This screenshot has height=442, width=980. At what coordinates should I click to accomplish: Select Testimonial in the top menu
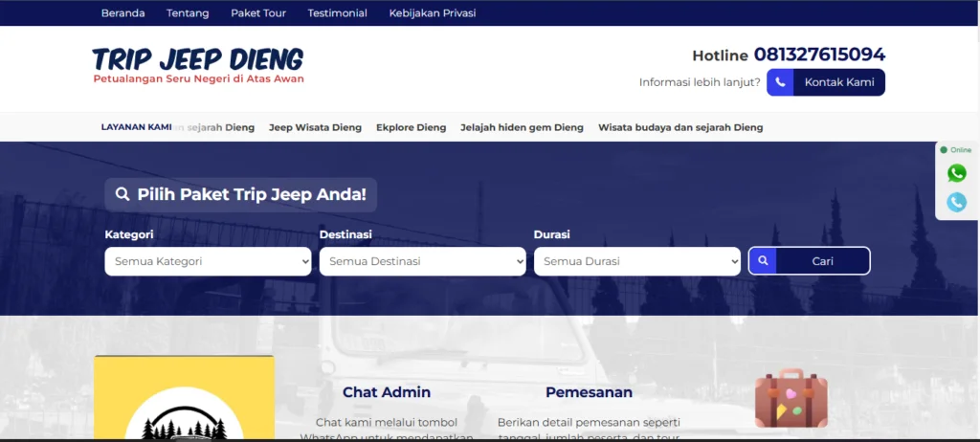point(338,13)
